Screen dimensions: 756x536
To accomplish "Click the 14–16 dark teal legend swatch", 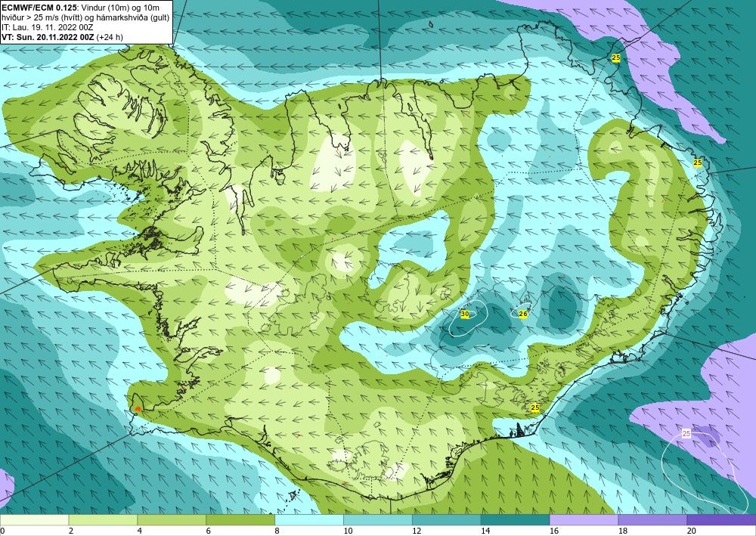I will 515,519.
